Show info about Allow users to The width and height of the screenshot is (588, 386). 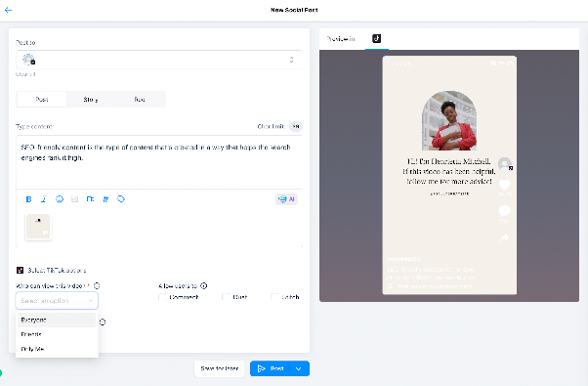[203, 286]
